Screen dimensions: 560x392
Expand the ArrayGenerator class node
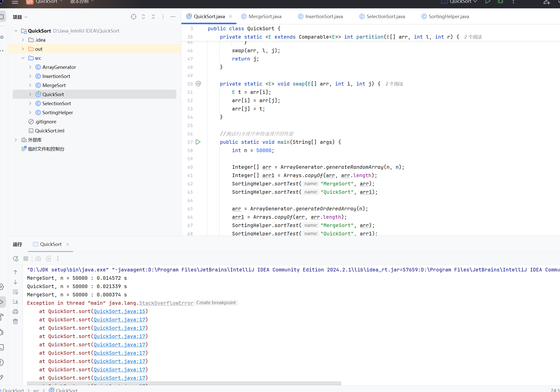click(x=30, y=67)
